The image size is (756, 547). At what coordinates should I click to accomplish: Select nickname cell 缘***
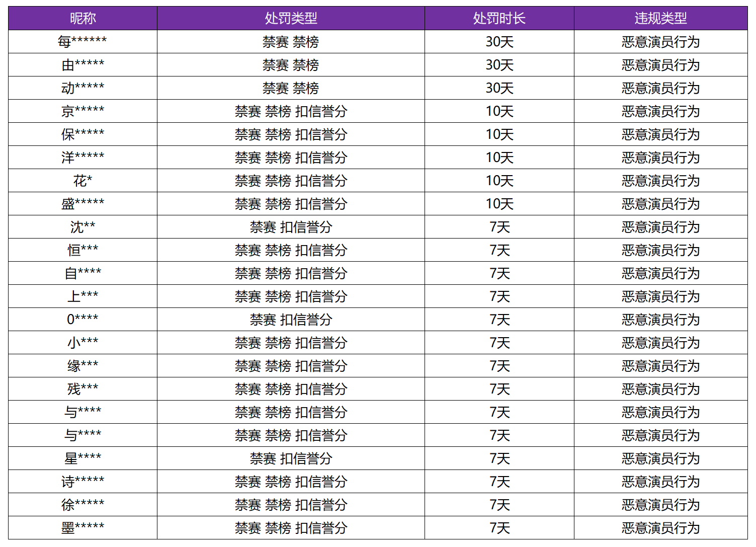click(x=82, y=366)
